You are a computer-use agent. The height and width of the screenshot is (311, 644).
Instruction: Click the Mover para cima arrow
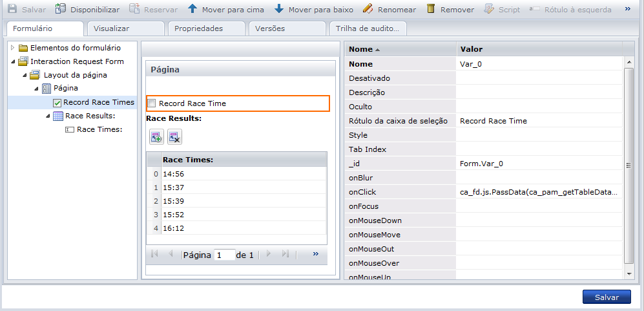(x=192, y=9)
